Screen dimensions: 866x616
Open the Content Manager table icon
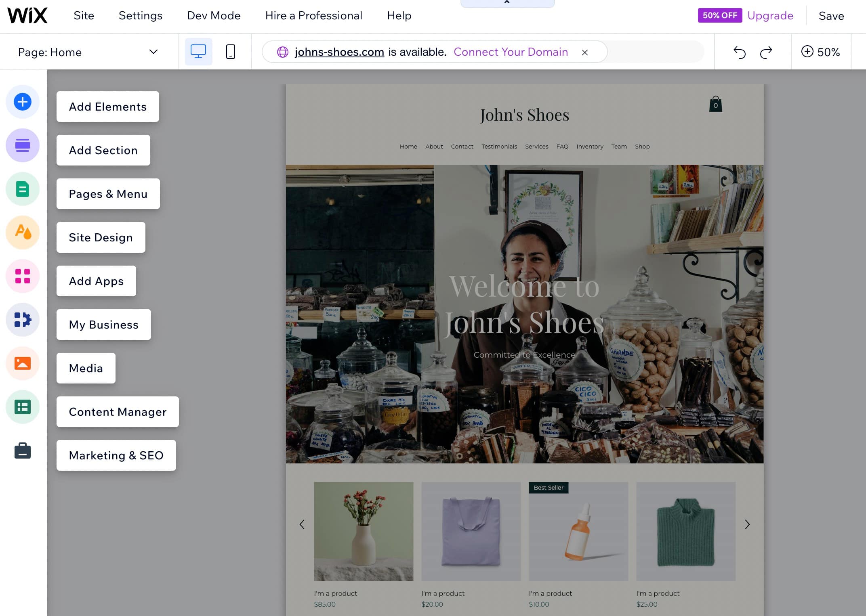(x=23, y=407)
